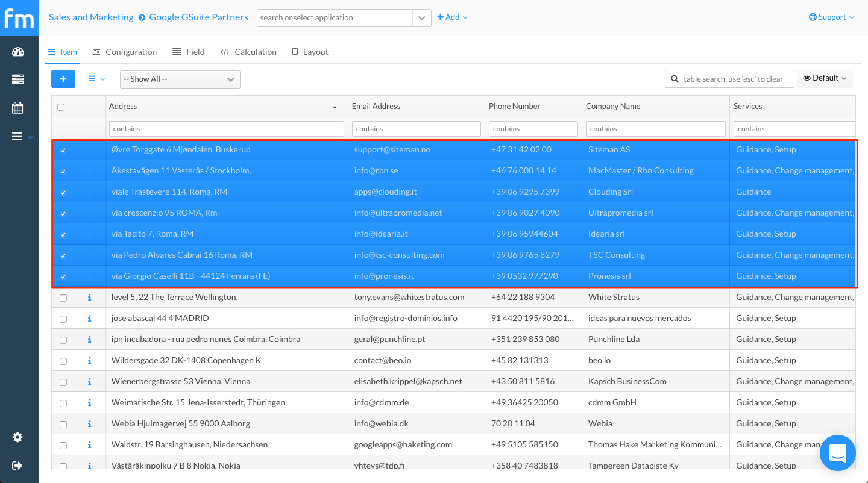Select the +43 50 811 5816 phone cell
868x483 pixels.
(533, 381)
